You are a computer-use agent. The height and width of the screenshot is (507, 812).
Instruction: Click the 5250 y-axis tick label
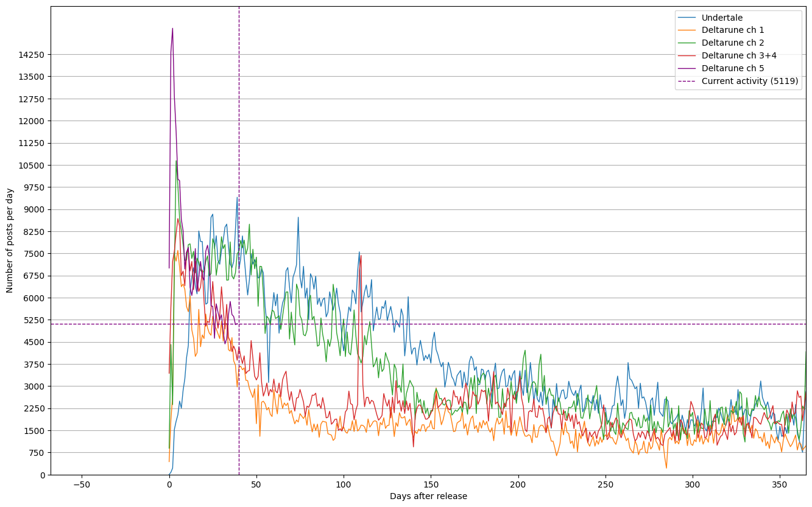36,320
